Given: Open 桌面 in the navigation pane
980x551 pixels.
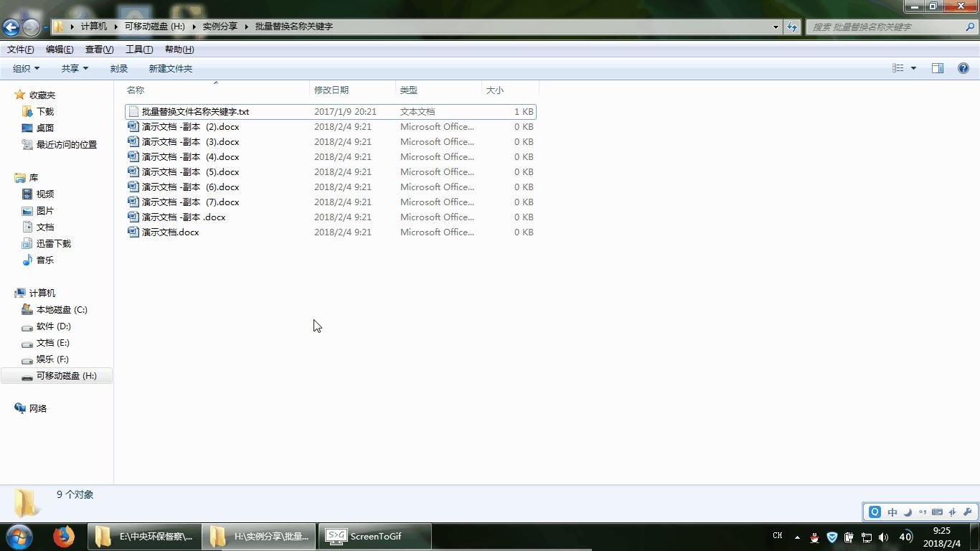Looking at the screenshot, I should pyautogui.click(x=45, y=128).
